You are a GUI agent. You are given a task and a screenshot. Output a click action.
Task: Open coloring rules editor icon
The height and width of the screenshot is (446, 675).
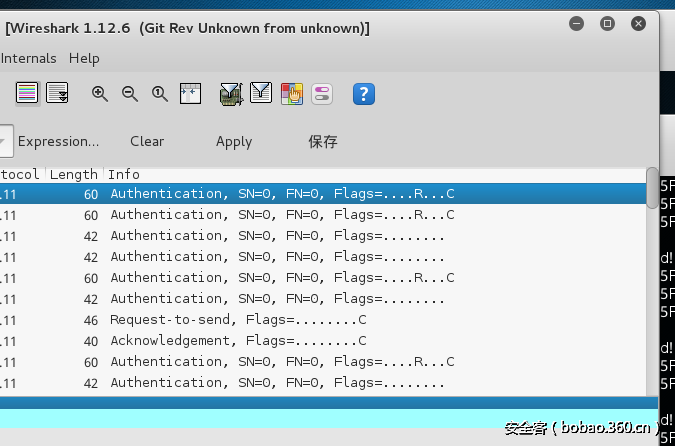292,94
